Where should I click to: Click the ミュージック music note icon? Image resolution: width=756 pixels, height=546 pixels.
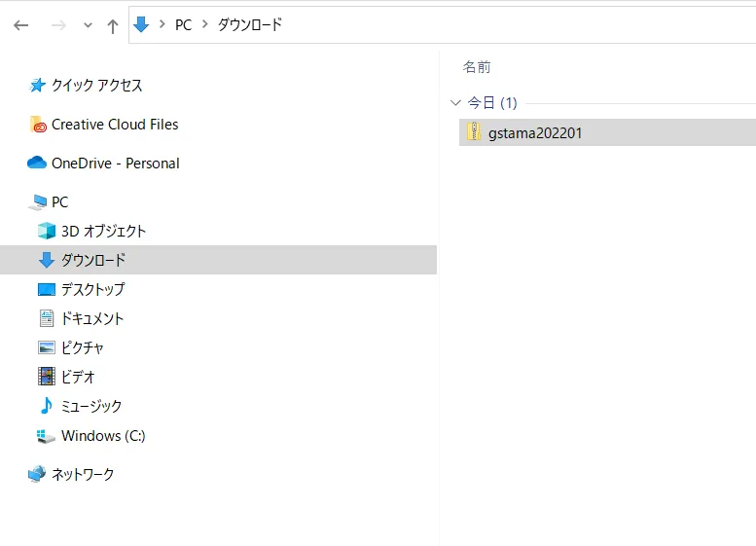click(46, 406)
